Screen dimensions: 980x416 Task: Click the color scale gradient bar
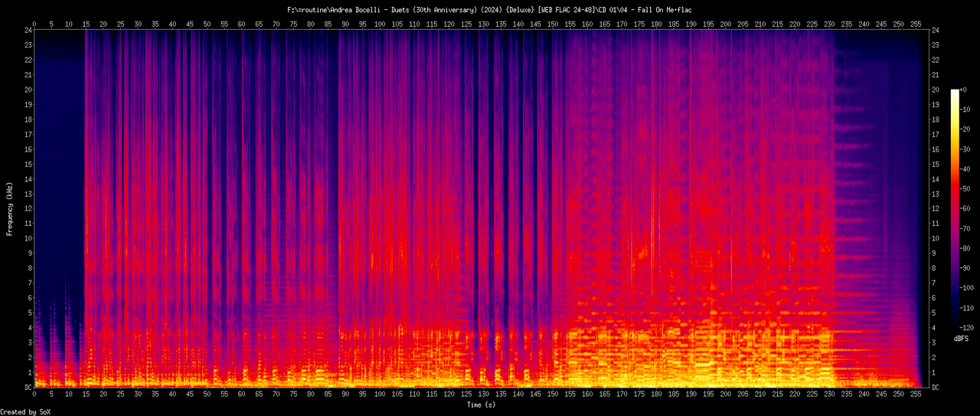click(x=955, y=208)
